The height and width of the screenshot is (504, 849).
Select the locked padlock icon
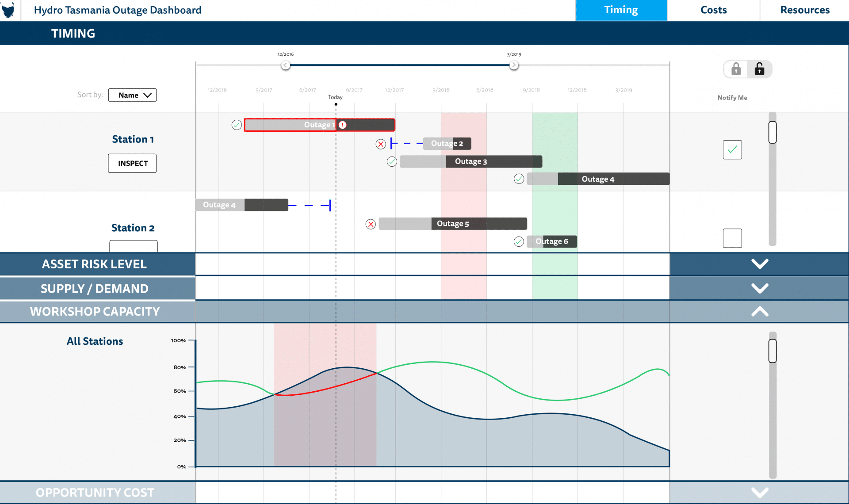[735, 69]
